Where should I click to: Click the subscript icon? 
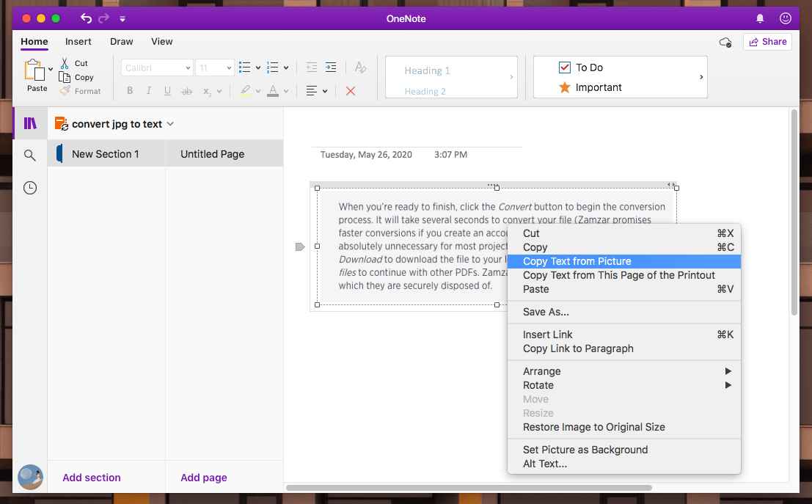[207, 91]
